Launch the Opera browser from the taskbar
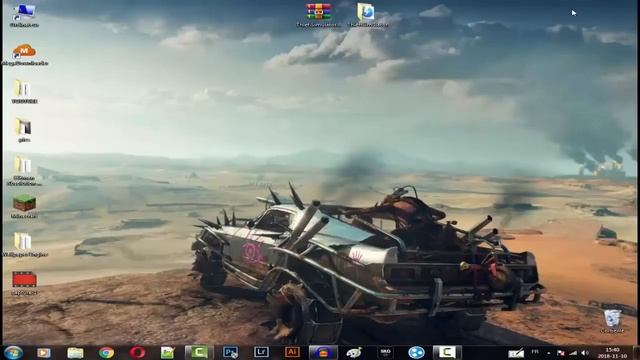Viewport: 640px width, 360px height. (x=137, y=353)
